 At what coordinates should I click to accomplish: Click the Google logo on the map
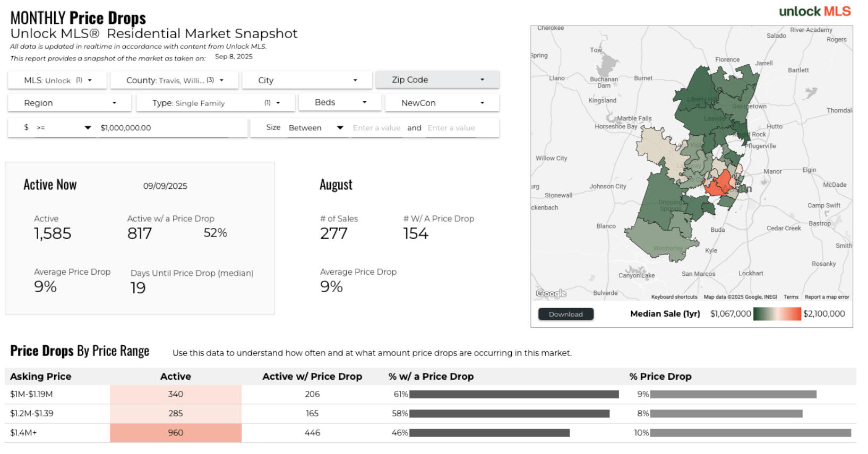point(551,293)
